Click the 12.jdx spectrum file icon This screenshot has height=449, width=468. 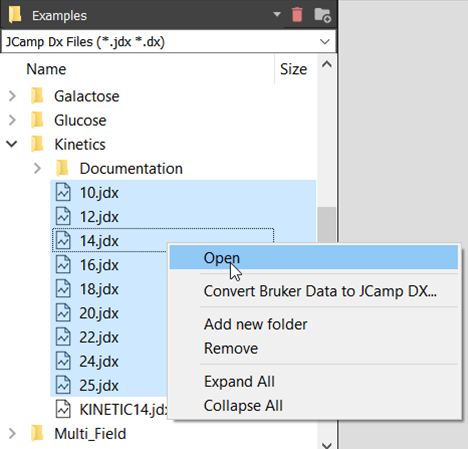pyautogui.click(x=63, y=216)
